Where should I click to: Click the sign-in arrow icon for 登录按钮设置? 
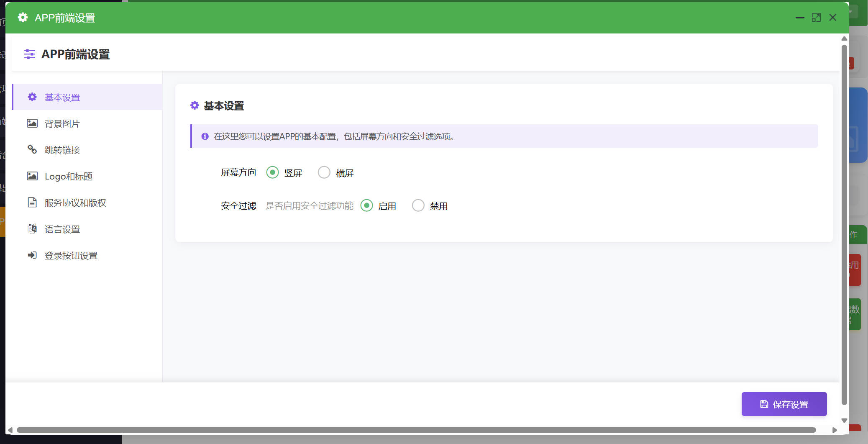click(32, 255)
